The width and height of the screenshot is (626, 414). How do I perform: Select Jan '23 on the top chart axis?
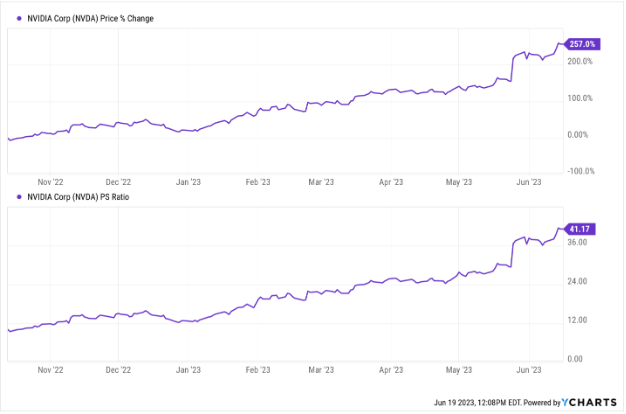click(186, 182)
